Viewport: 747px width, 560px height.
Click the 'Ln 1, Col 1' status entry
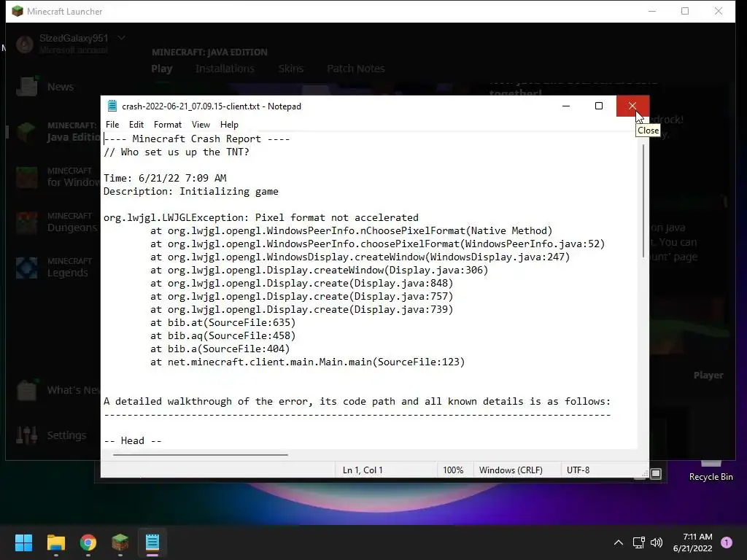(363, 470)
